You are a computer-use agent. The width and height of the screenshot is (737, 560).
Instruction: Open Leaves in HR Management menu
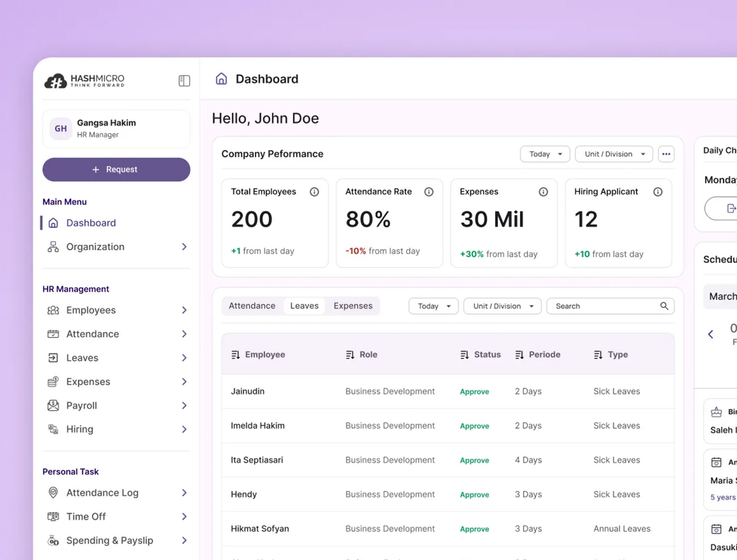pos(116,358)
